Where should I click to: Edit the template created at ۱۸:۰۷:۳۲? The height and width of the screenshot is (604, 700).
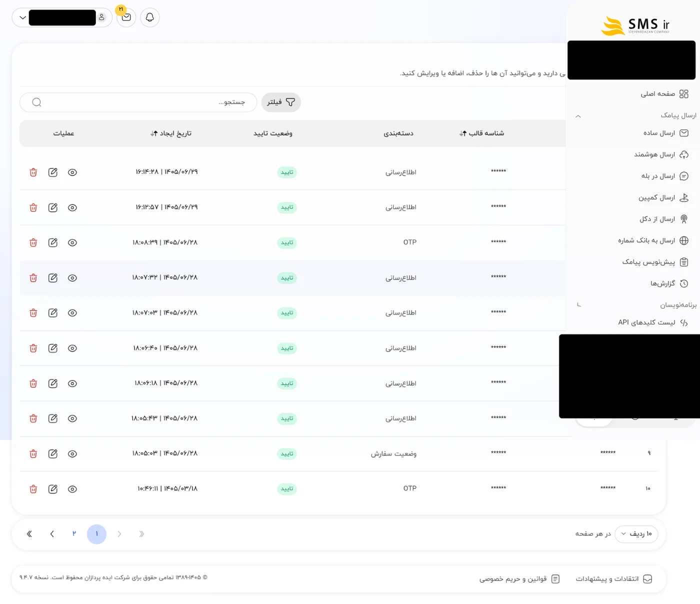(x=53, y=278)
